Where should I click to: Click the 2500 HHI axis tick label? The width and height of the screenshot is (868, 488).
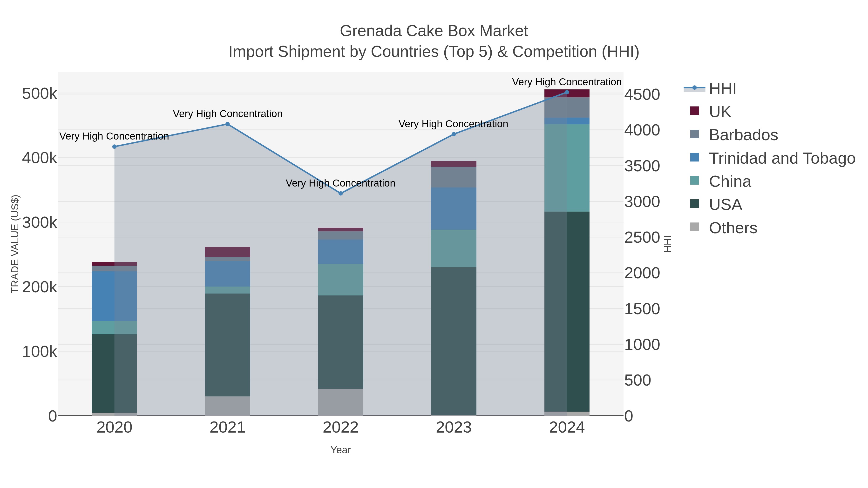click(642, 238)
